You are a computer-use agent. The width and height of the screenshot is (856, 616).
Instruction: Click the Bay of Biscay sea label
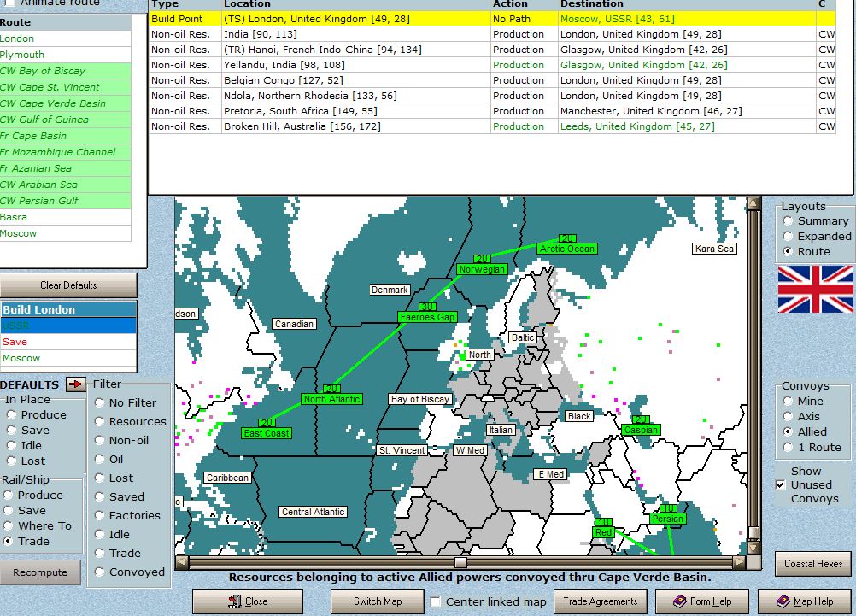coord(419,399)
